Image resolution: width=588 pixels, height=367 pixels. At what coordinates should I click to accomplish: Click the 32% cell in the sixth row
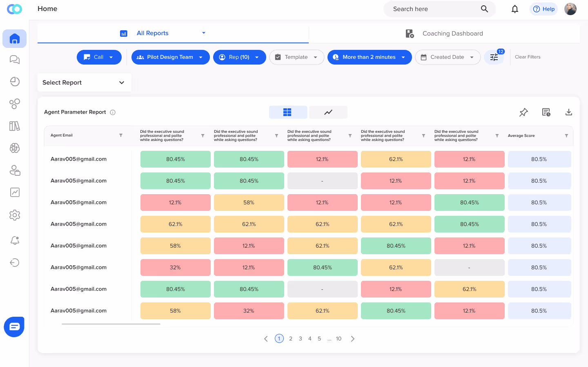176,268
